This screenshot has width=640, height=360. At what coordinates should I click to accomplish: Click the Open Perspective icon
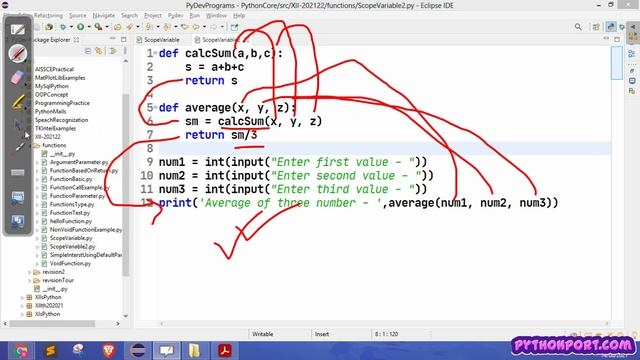pos(596,27)
